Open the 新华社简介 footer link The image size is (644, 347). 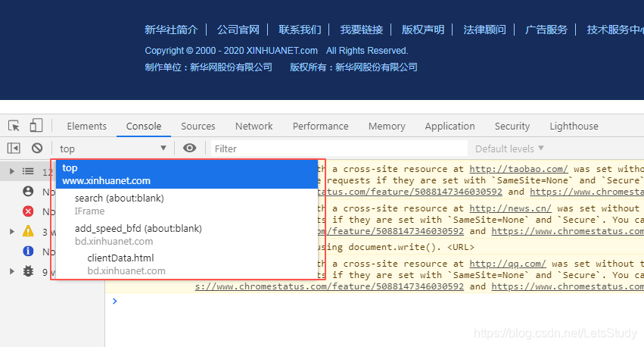pyautogui.click(x=171, y=30)
